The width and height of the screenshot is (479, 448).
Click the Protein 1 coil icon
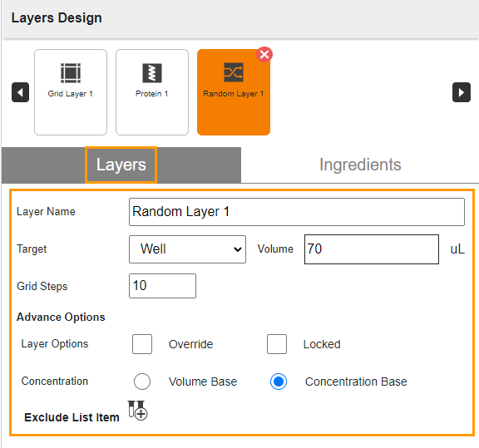tap(152, 73)
